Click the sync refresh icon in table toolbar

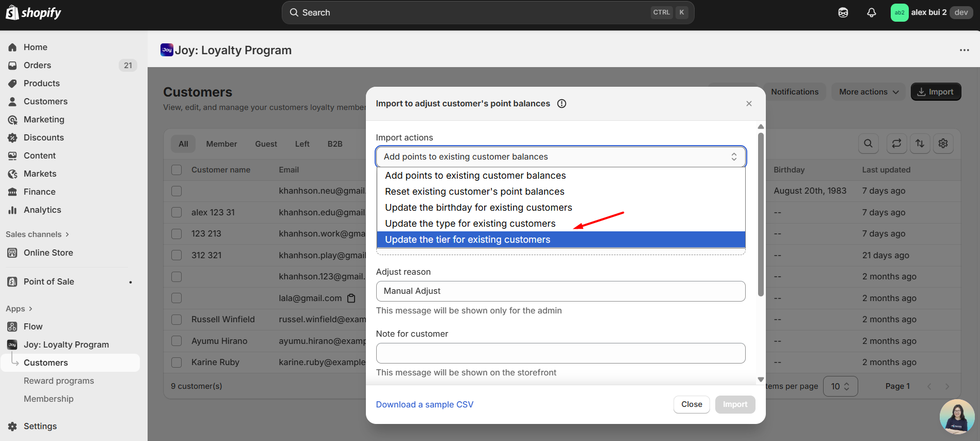(896, 144)
